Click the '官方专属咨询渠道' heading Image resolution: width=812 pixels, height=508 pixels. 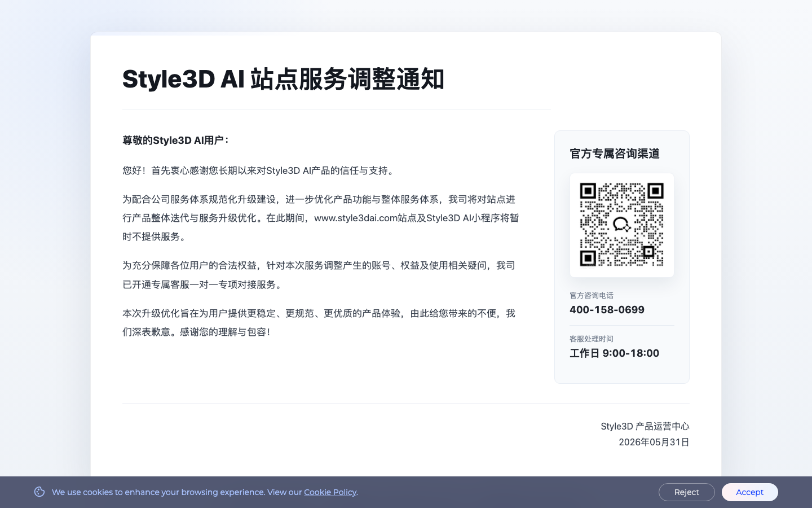pos(615,154)
